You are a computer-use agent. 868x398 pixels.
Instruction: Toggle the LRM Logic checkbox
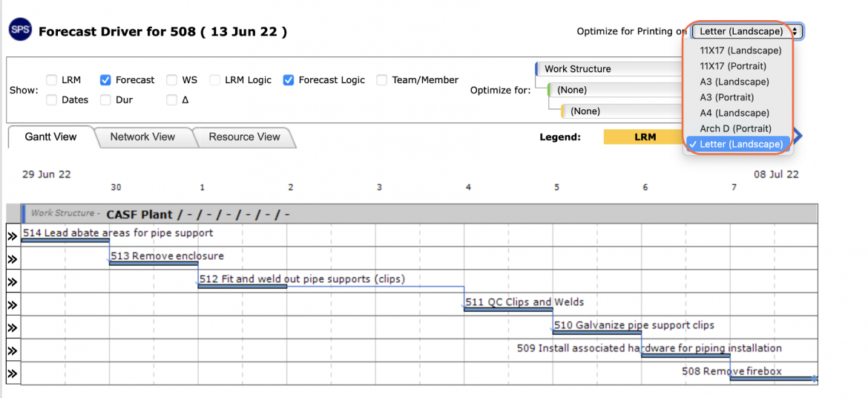pos(215,80)
